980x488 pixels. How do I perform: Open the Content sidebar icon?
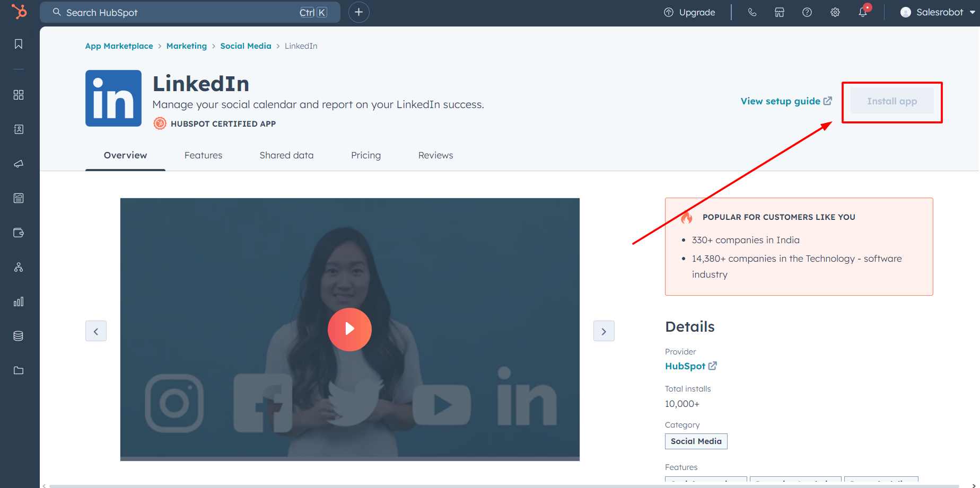click(x=19, y=198)
